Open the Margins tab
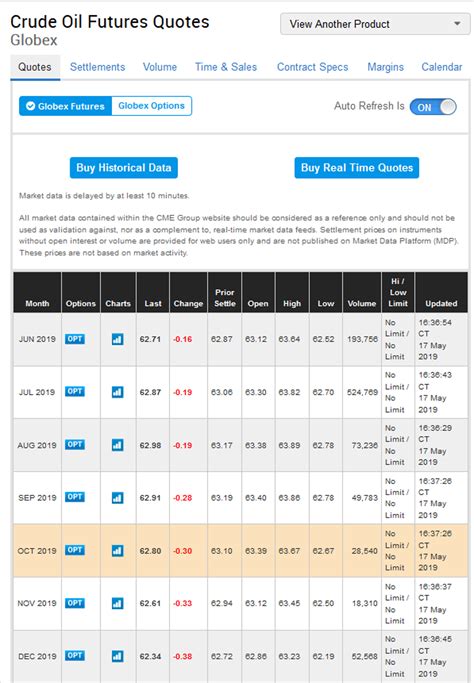The height and width of the screenshot is (683, 474). point(386,67)
